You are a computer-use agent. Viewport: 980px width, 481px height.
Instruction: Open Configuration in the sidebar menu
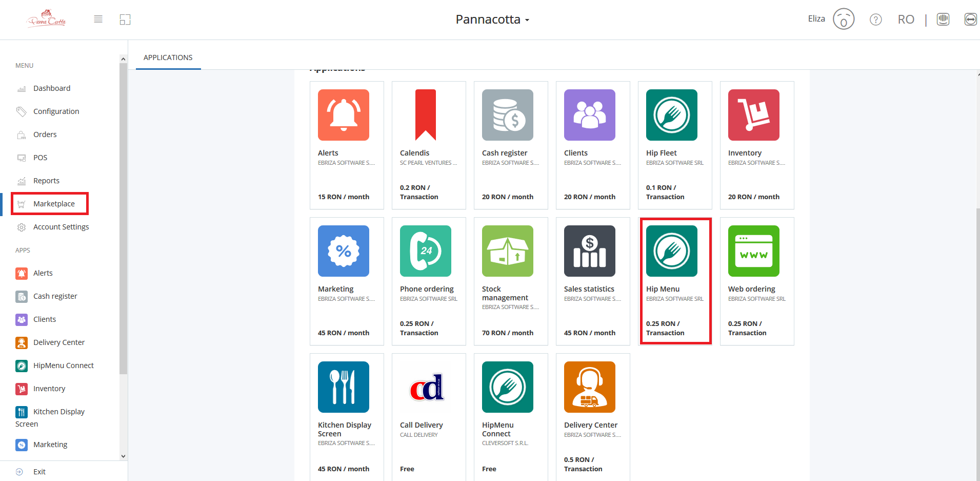coord(56,111)
